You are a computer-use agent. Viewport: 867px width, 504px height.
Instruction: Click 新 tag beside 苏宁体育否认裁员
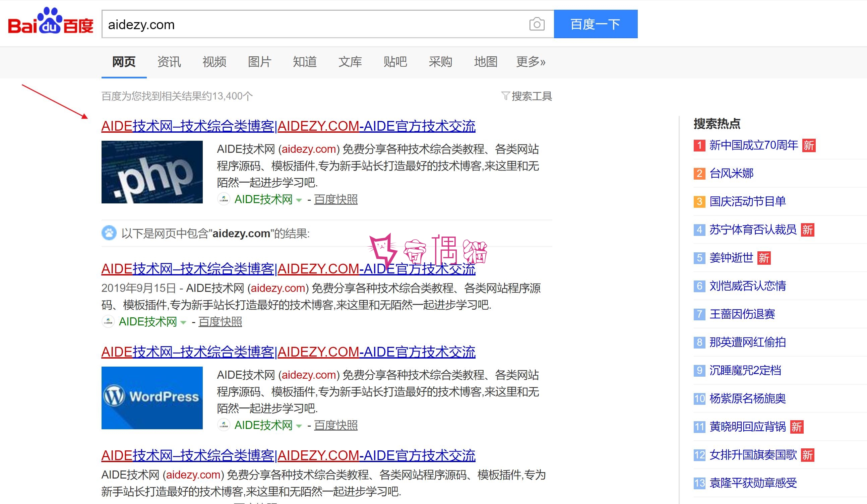pyautogui.click(x=807, y=230)
